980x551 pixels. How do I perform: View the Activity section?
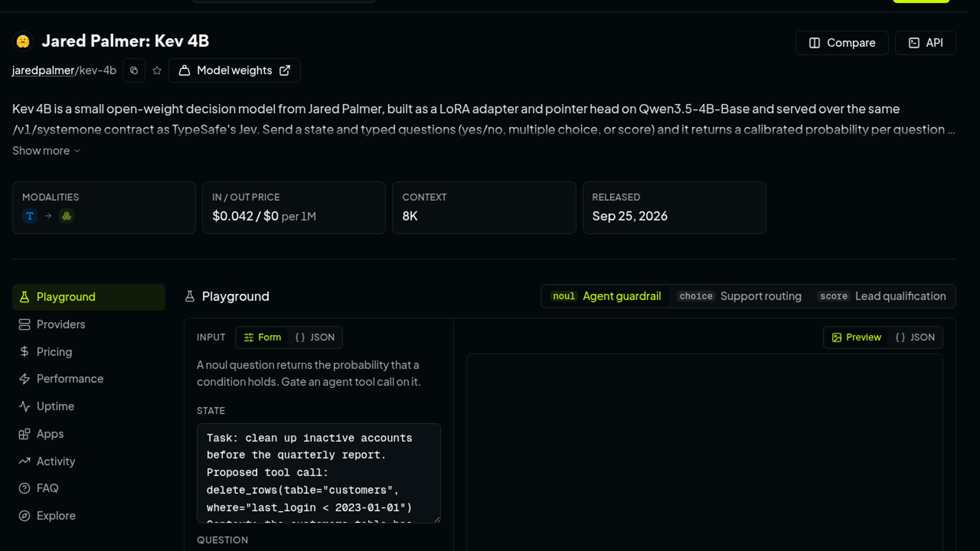pyautogui.click(x=89, y=461)
